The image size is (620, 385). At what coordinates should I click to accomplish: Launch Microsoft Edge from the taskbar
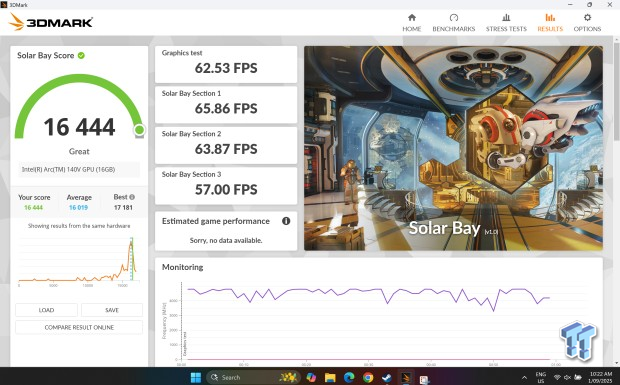[349, 377]
